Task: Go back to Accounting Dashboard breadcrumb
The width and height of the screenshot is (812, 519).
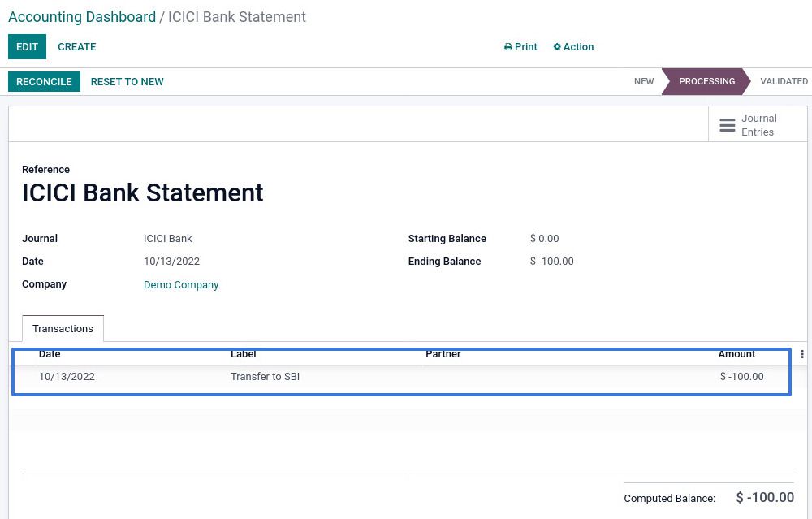Action: [x=82, y=17]
